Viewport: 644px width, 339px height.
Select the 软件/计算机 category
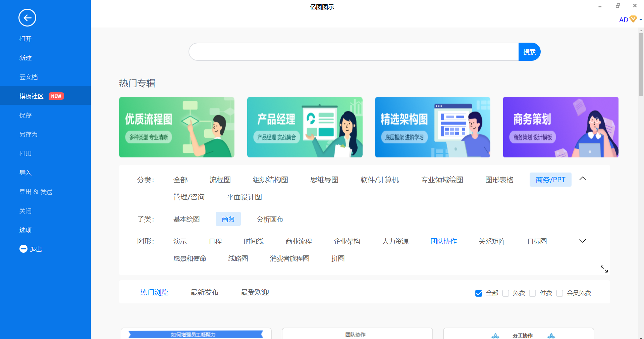point(380,180)
